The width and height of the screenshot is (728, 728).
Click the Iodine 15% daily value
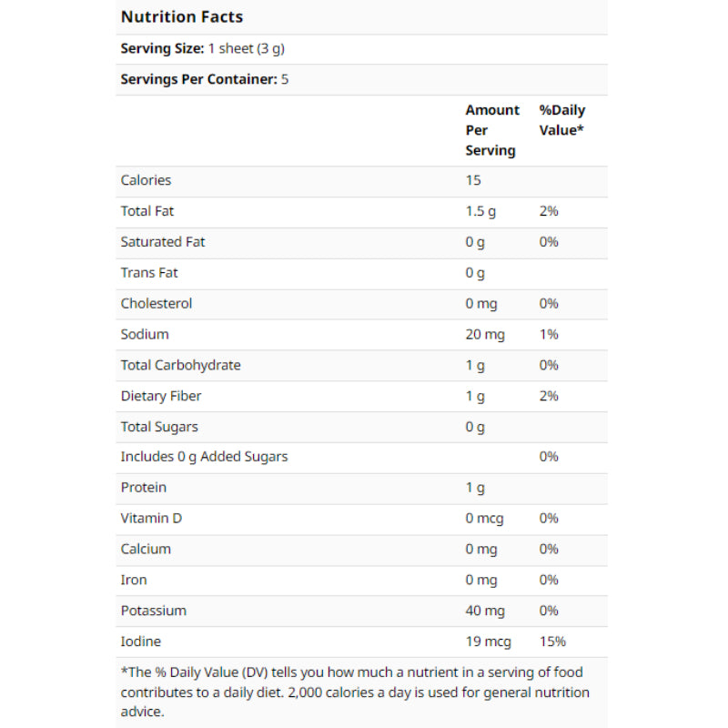click(x=551, y=642)
